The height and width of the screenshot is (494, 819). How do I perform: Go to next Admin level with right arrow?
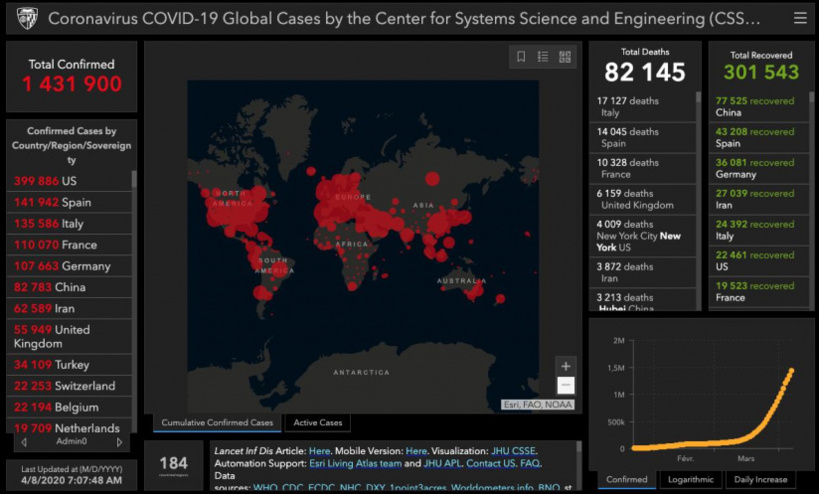tap(119, 441)
